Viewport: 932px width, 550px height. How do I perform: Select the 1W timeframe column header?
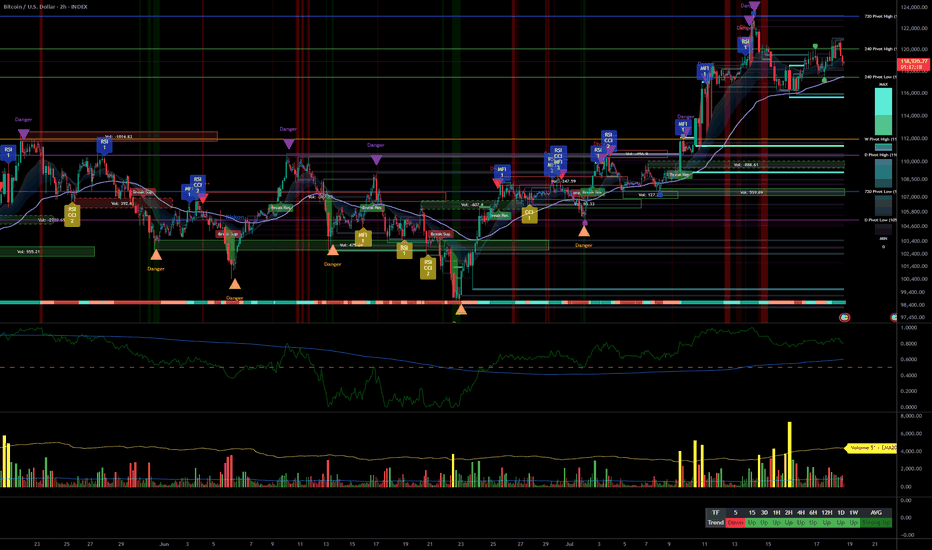(854, 513)
